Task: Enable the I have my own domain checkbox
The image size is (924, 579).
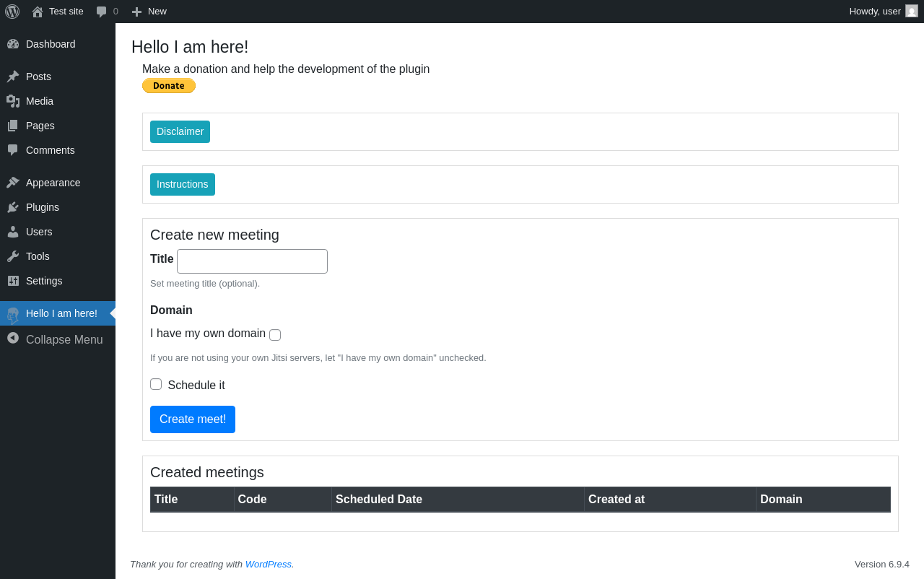Action: tap(275, 335)
